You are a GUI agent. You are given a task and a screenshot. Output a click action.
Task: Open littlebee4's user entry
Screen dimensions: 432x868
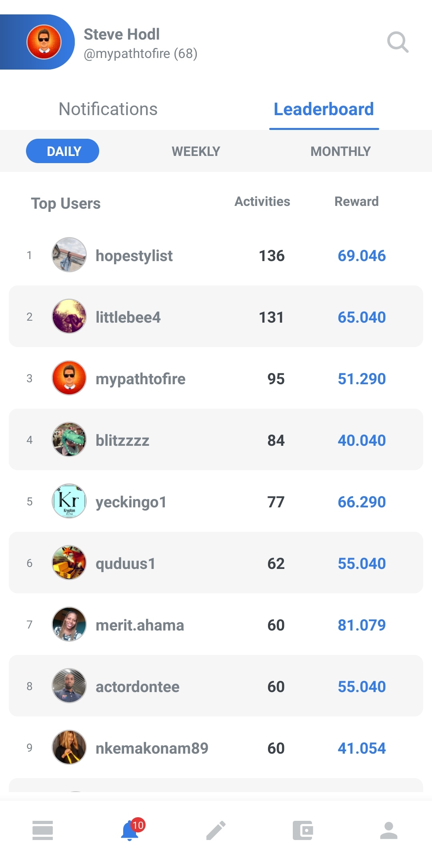[216, 316]
